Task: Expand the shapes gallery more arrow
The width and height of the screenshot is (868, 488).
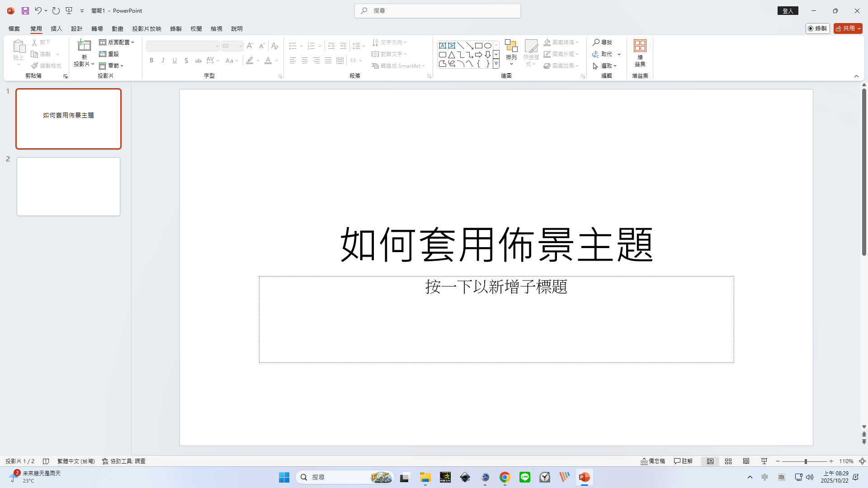Action: [496, 64]
